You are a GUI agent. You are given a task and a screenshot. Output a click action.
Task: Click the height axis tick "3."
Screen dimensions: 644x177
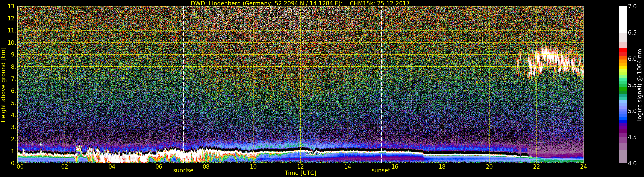point(14,127)
